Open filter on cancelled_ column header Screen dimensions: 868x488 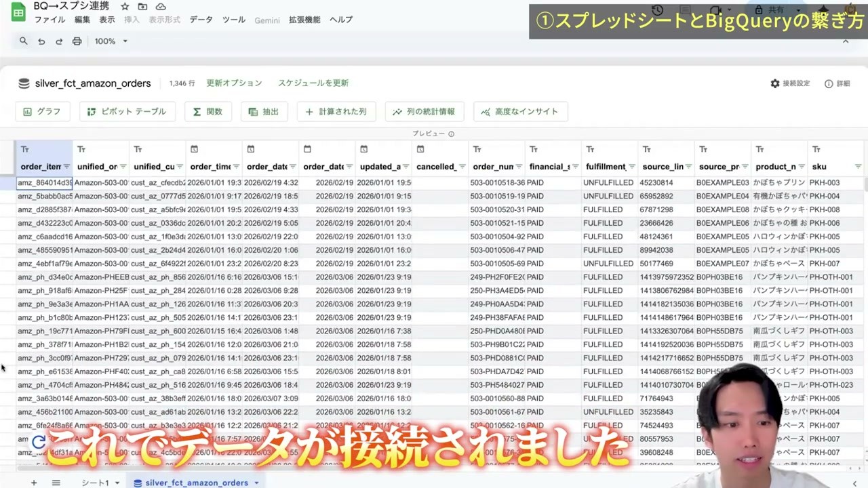(x=462, y=167)
